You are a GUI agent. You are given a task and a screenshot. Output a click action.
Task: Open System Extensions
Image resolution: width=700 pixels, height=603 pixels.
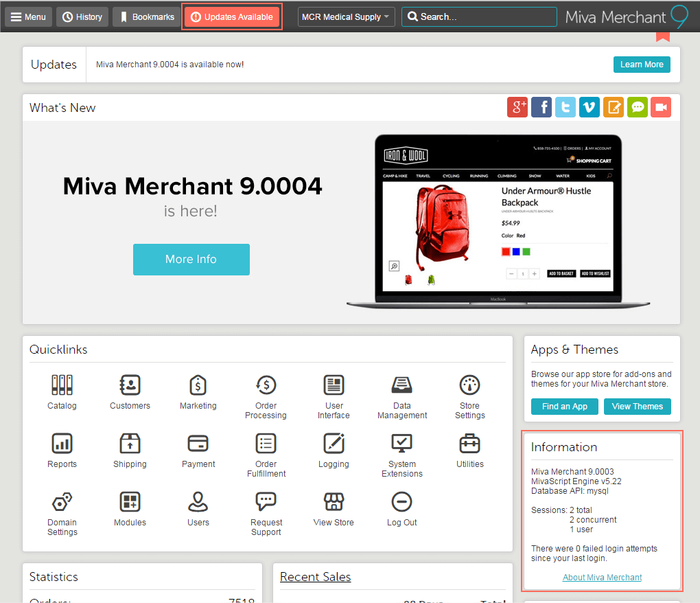[x=401, y=455]
